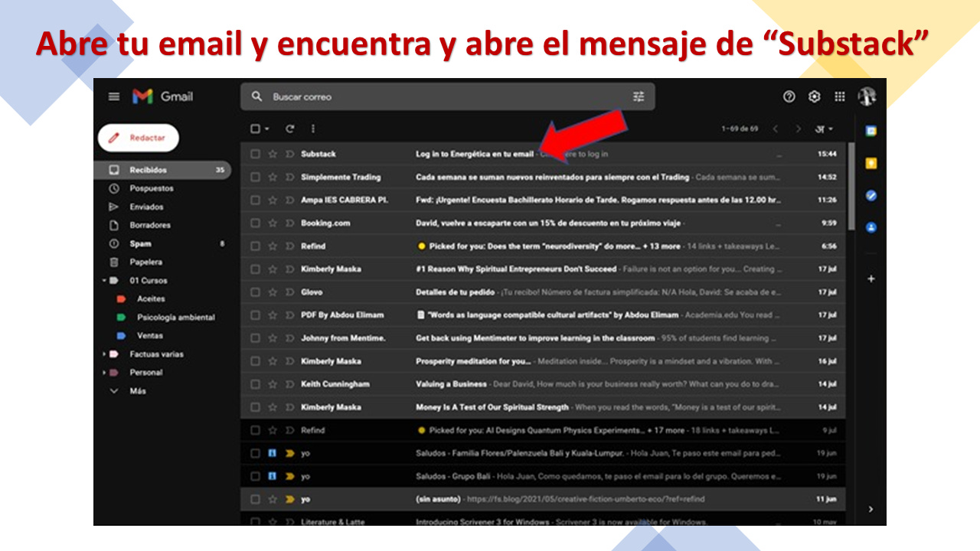
Task: Open the Google Calendar side panel icon
Action: 871,131
